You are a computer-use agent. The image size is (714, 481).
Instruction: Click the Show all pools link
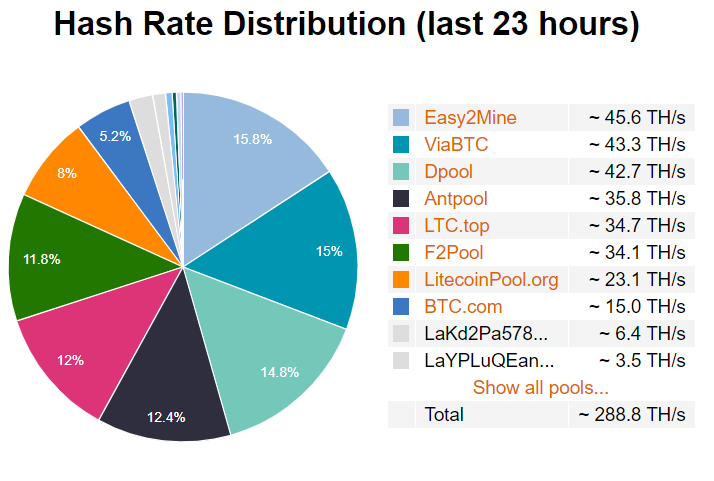pyautogui.click(x=541, y=388)
